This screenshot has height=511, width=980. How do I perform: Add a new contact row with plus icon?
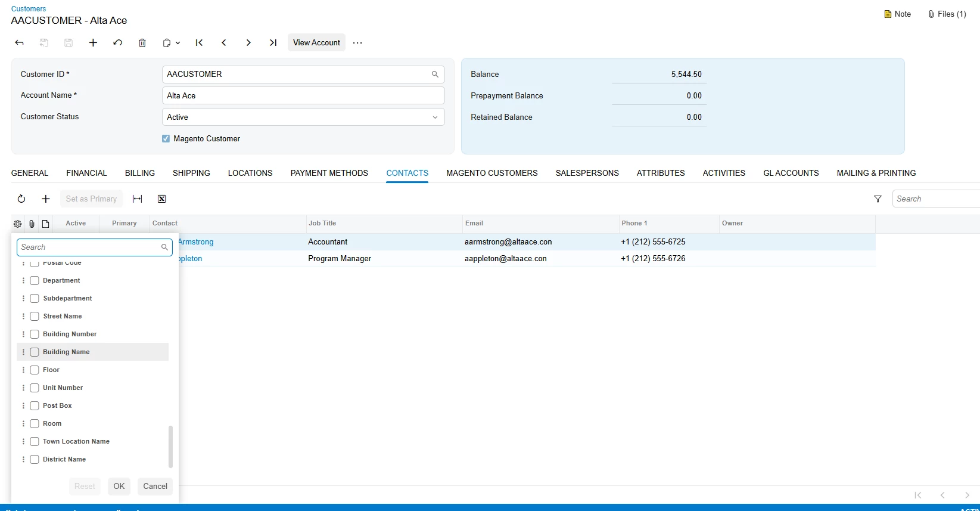[x=46, y=199]
